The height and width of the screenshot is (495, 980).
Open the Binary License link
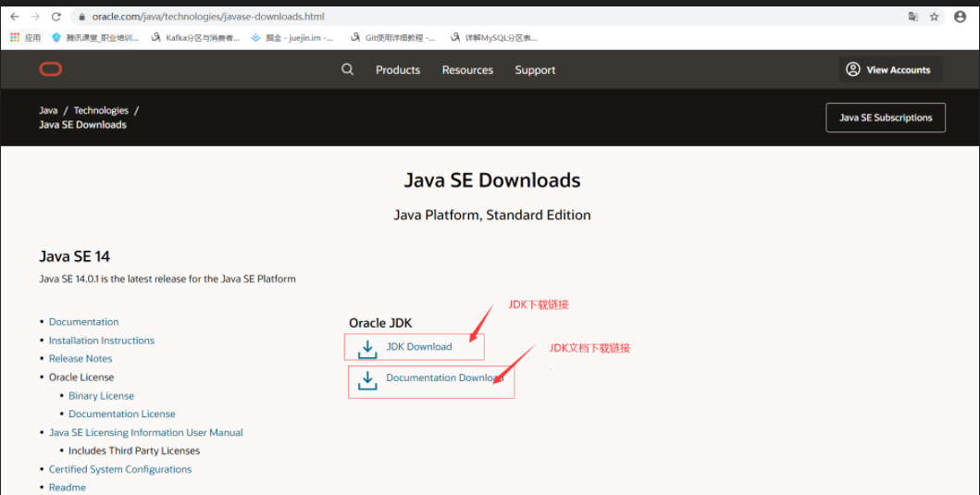coord(101,396)
